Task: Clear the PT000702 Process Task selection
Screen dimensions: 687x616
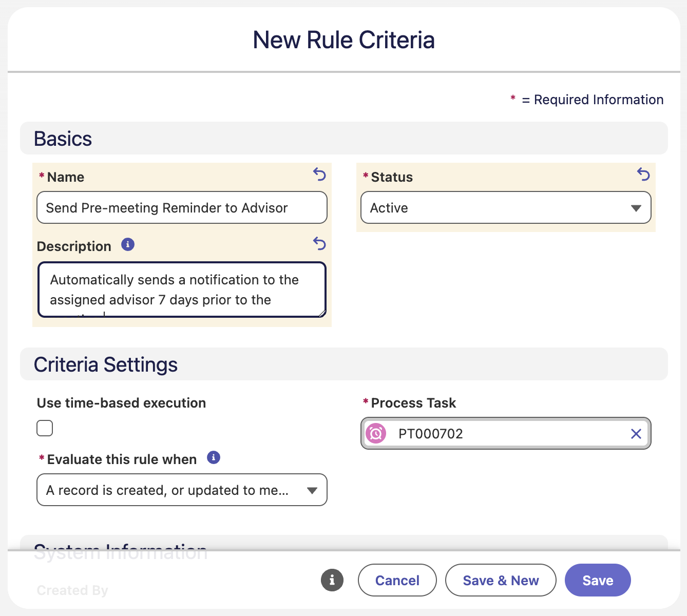Action: coord(636,434)
